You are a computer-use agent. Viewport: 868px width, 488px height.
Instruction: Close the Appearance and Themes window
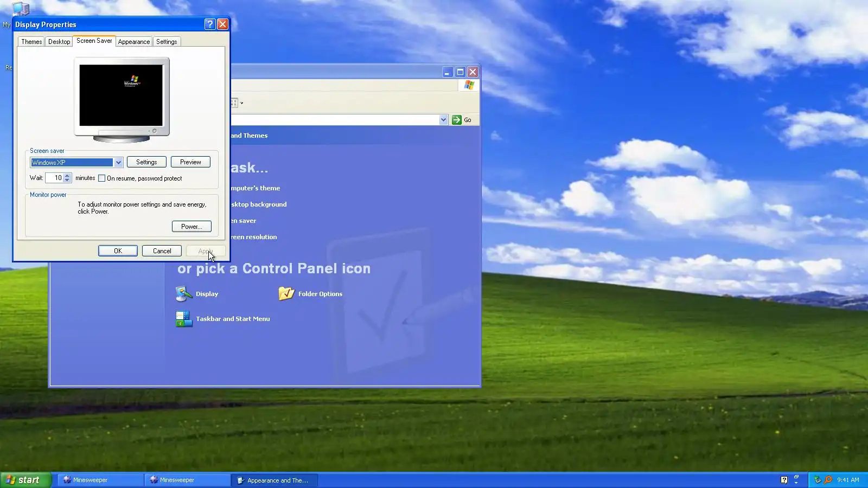coord(473,72)
